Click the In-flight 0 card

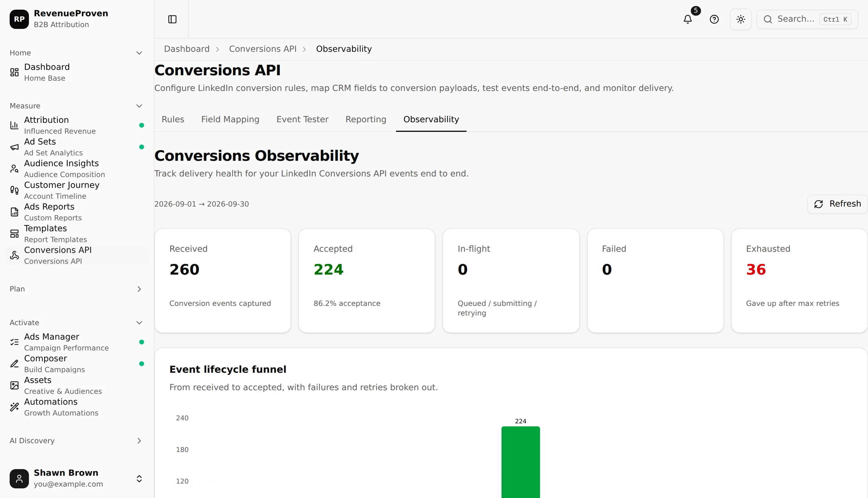point(511,281)
